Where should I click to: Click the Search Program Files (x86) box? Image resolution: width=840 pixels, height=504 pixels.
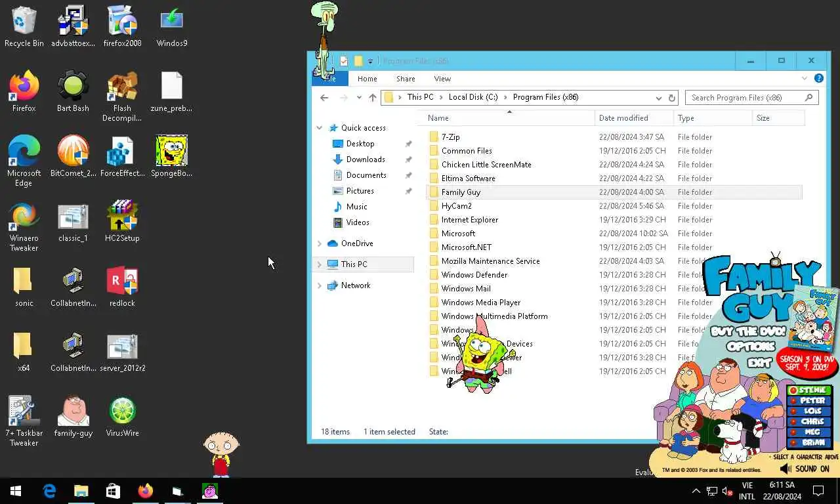click(x=751, y=98)
